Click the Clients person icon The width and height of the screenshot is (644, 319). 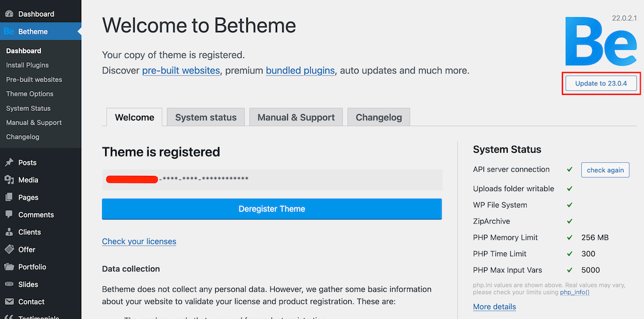click(x=9, y=232)
